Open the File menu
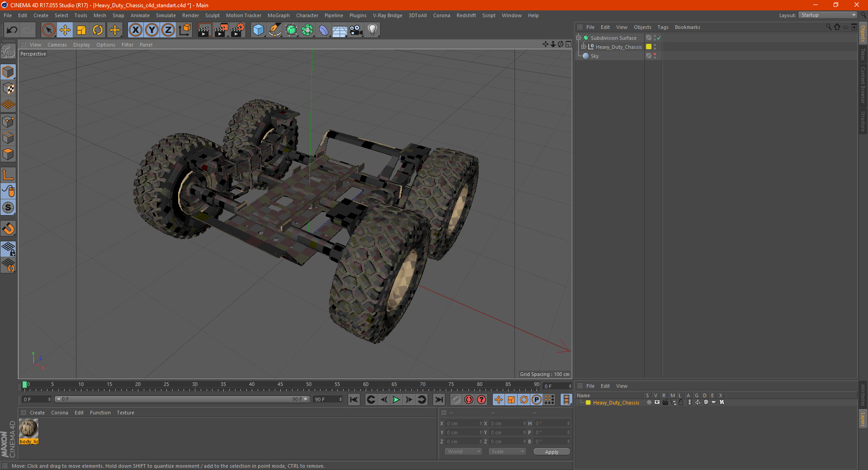 tap(8, 15)
